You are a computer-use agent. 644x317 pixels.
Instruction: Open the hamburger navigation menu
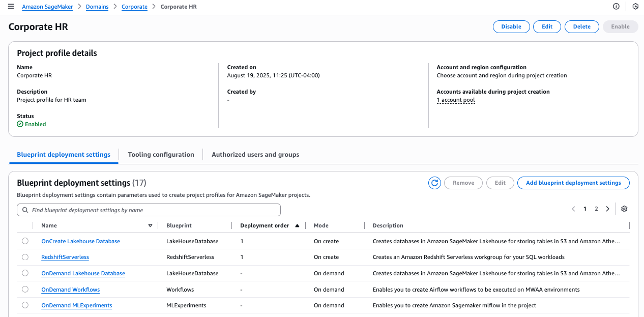coord(11,7)
